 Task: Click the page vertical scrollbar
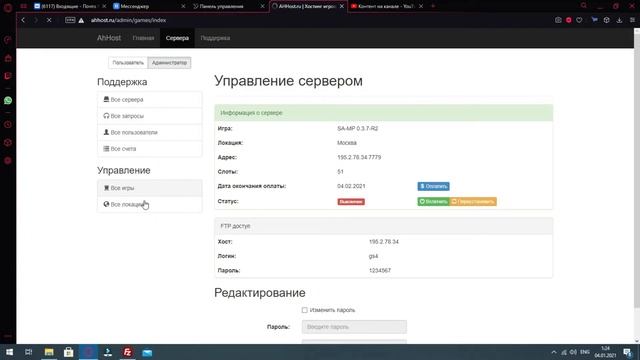637,171
